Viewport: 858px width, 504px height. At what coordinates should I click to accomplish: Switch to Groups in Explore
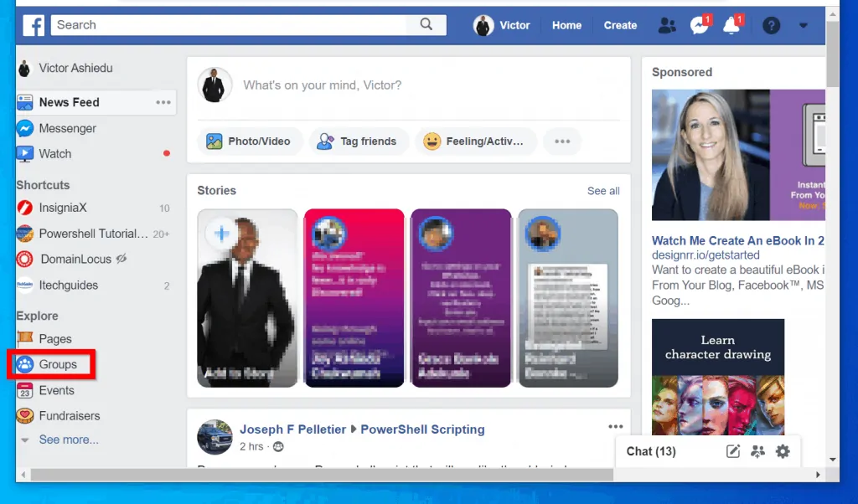click(x=57, y=364)
